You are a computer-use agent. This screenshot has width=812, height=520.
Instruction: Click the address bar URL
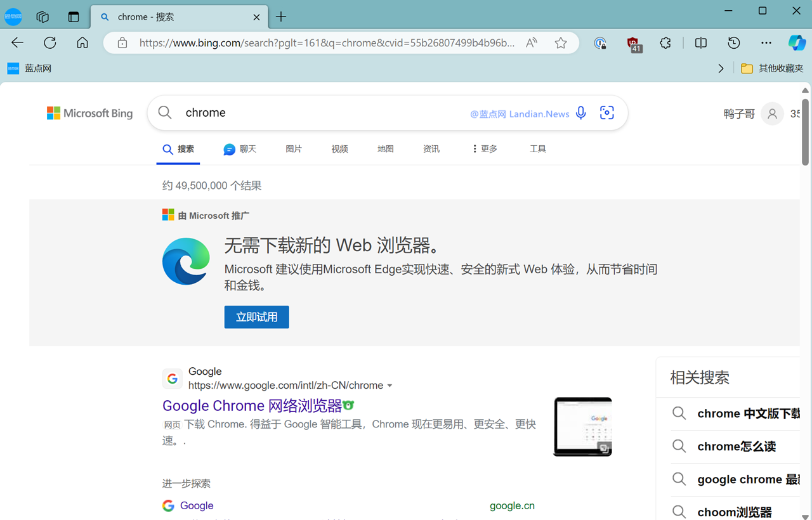coord(327,43)
